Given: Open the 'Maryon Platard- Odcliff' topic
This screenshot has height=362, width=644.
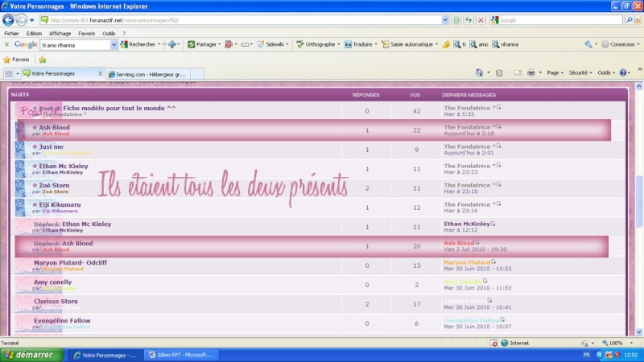Looking at the screenshot, I should [x=70, y=262].
